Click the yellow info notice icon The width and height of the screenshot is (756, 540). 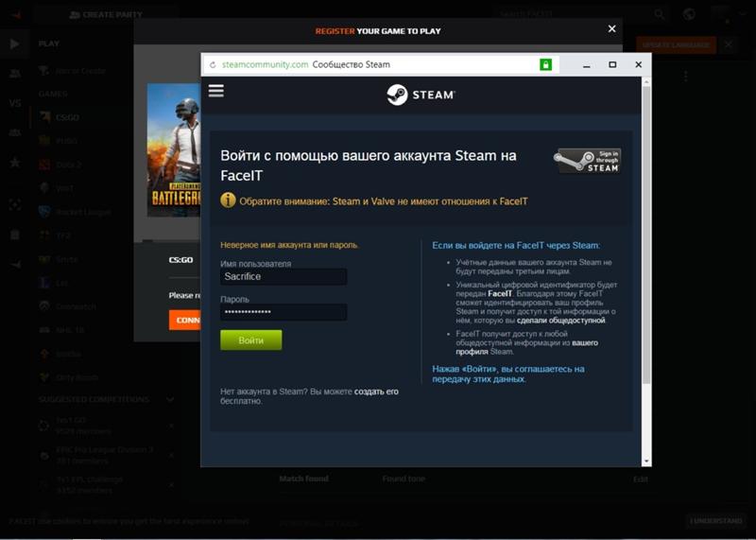coord(228,200)
